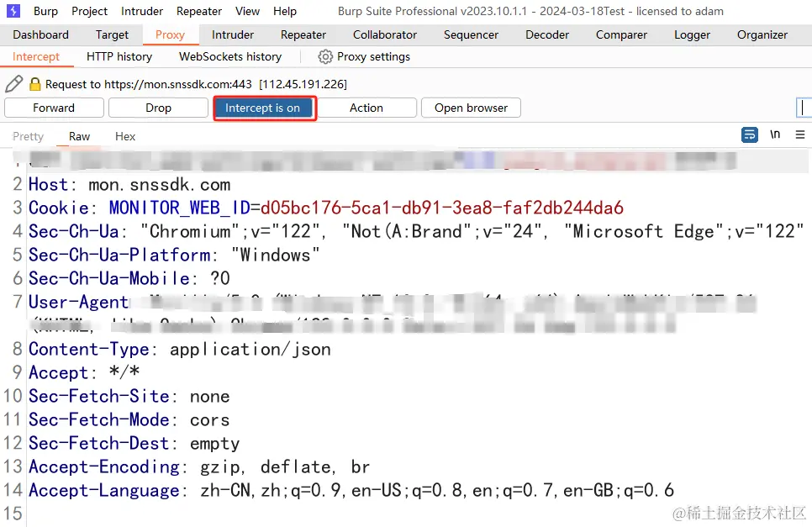812x527 pixels.
Task: Click the Accept-Language header line
Action: tap(351, 490)
